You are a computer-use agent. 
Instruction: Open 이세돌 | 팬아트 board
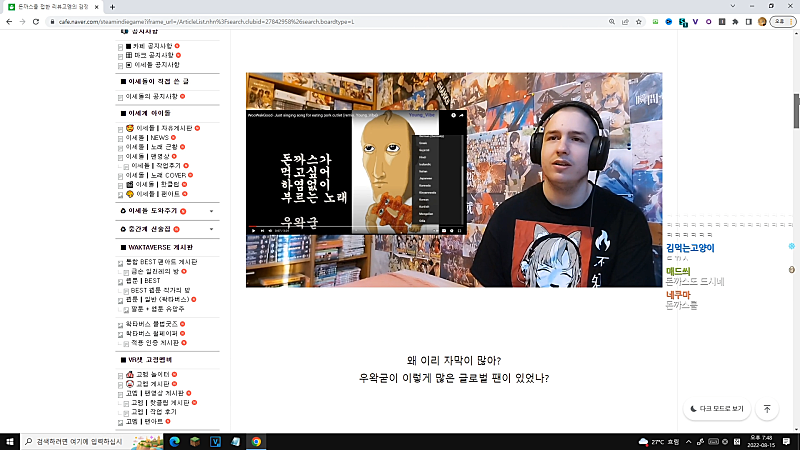(158, 194)
